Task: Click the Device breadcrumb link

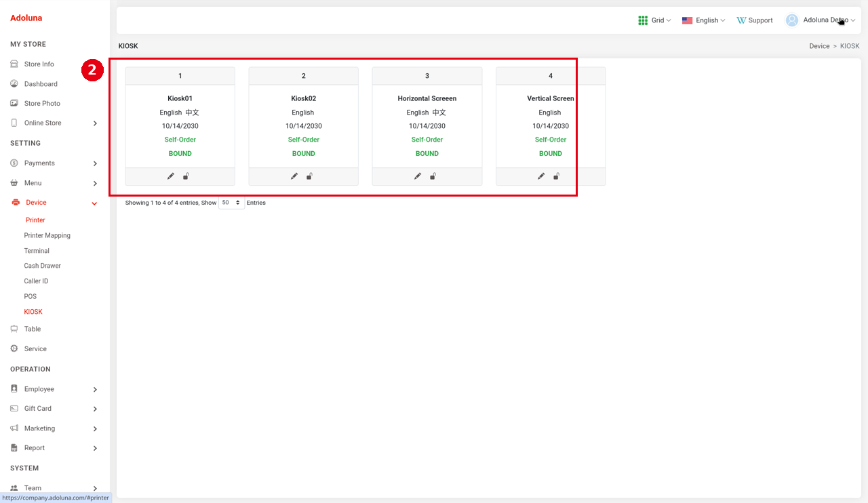Action: [819, 46]
